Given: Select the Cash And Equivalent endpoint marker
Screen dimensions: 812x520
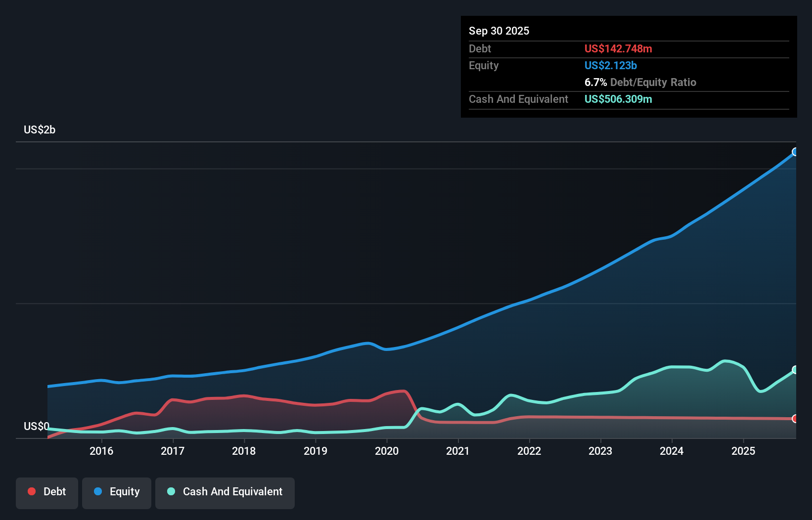Looking at the screenshot, I should pyautogui.click(x=795, y=370).
